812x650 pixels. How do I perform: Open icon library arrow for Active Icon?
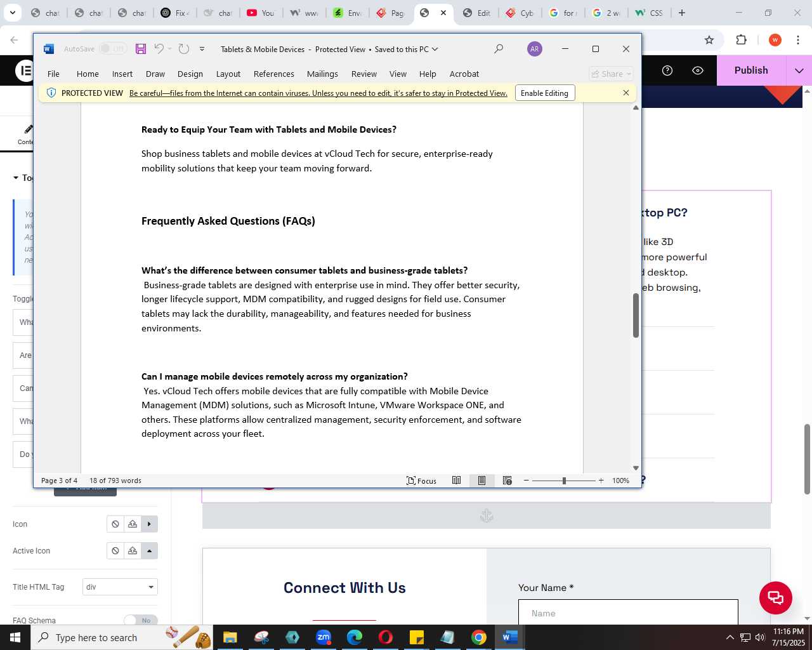[149, 550]
